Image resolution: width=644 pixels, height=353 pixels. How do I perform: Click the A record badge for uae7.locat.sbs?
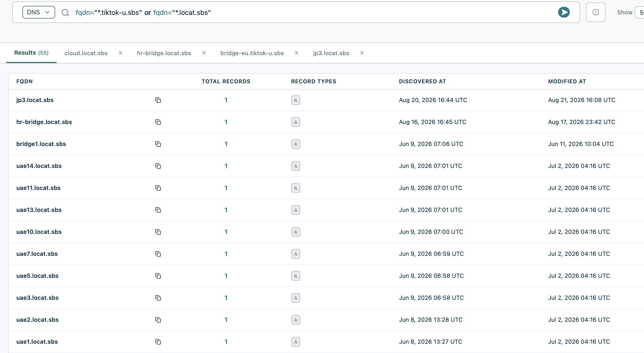pyautogui.click(x=295, y=254)
